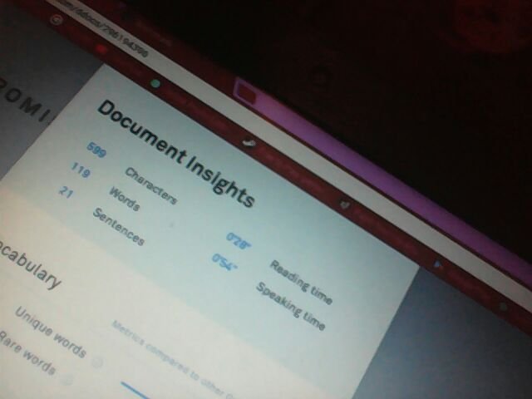Viewport: 532px width, 399px height.
Task: Click the 599 characters count
Action: tap(96, 150)
